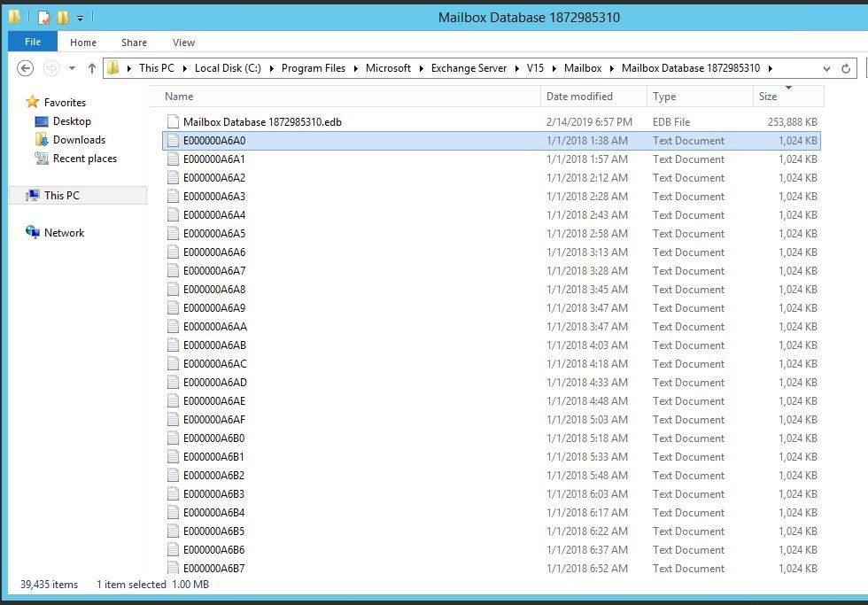Expand the arrow after Local Disk (C:) breadcrumb
The width and height of the screenshot is (868, 605).
pos(271,68)
